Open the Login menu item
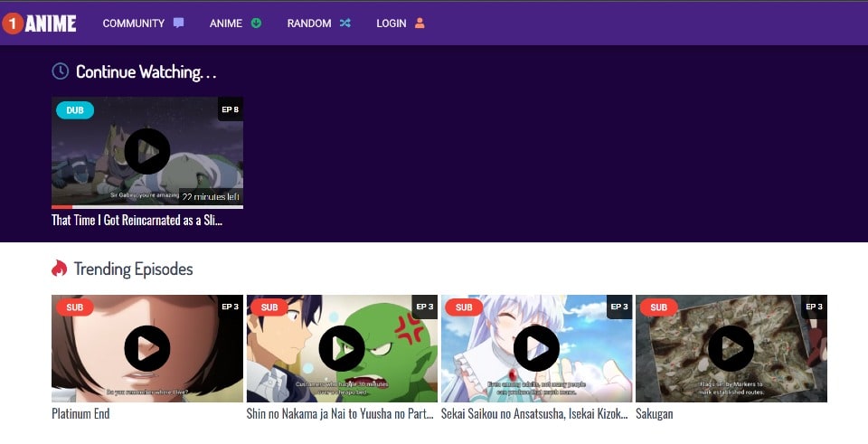Image resolution: width=868 pixels, height=444 pixels. (392, 24)
